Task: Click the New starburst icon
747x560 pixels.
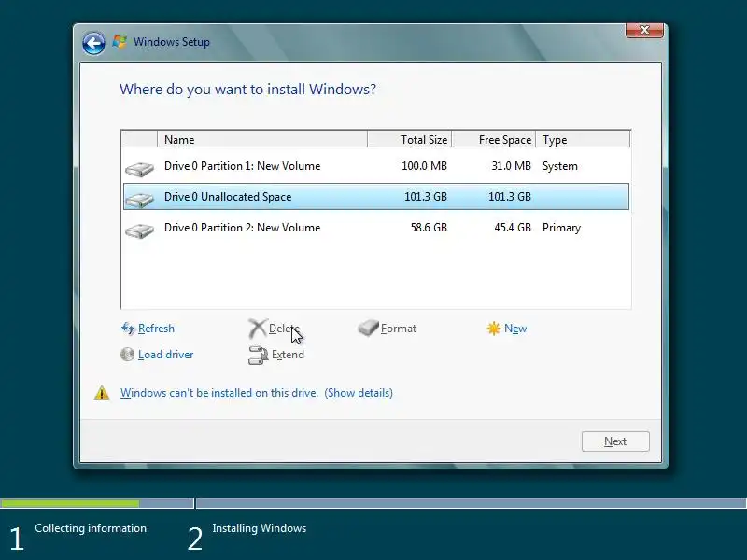Action: (494, 329)
